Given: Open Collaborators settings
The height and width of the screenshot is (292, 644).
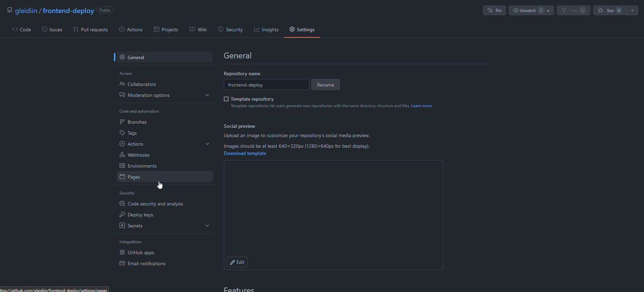Looking at the screenshot, I should coord(165,84).
